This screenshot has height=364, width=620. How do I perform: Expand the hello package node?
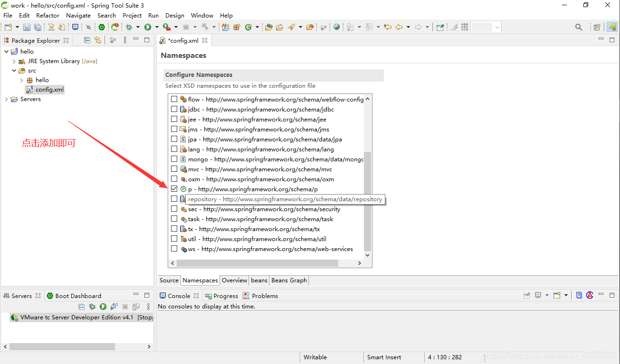click(22, 80)
